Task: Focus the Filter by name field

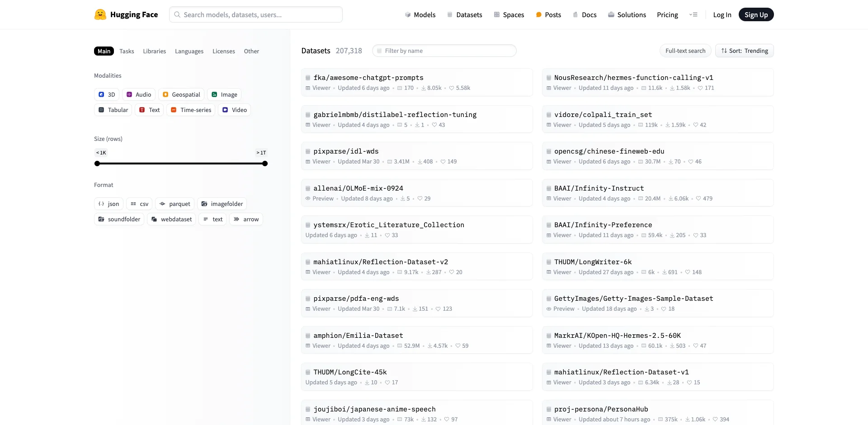Action: (444, 51)
